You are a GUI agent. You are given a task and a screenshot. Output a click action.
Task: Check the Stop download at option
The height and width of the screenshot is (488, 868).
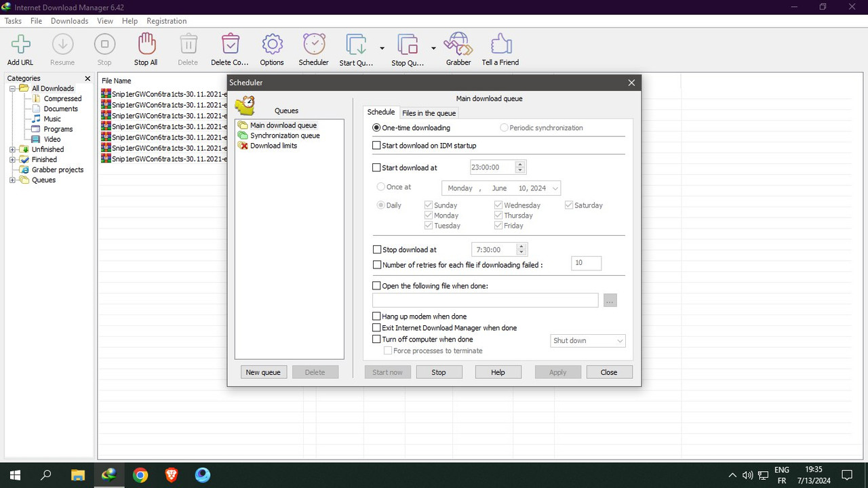[x=377, y=250]
